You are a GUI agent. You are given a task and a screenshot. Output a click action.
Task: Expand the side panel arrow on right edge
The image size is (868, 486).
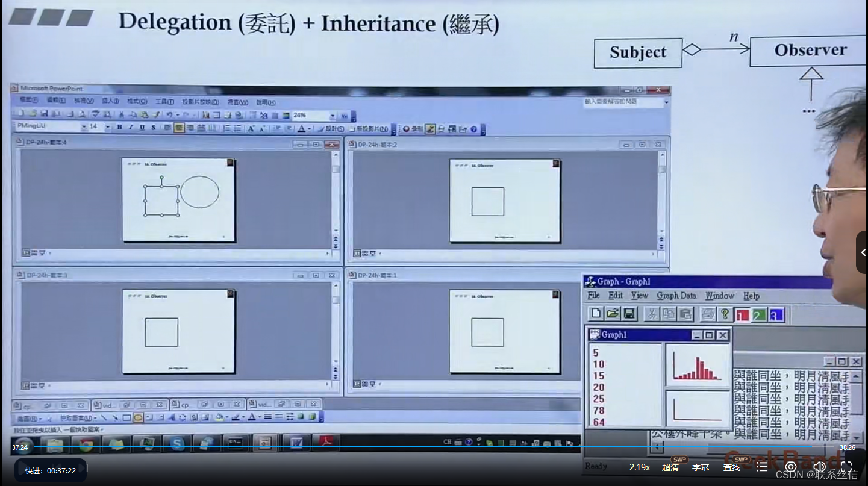(x=863, y=252)
